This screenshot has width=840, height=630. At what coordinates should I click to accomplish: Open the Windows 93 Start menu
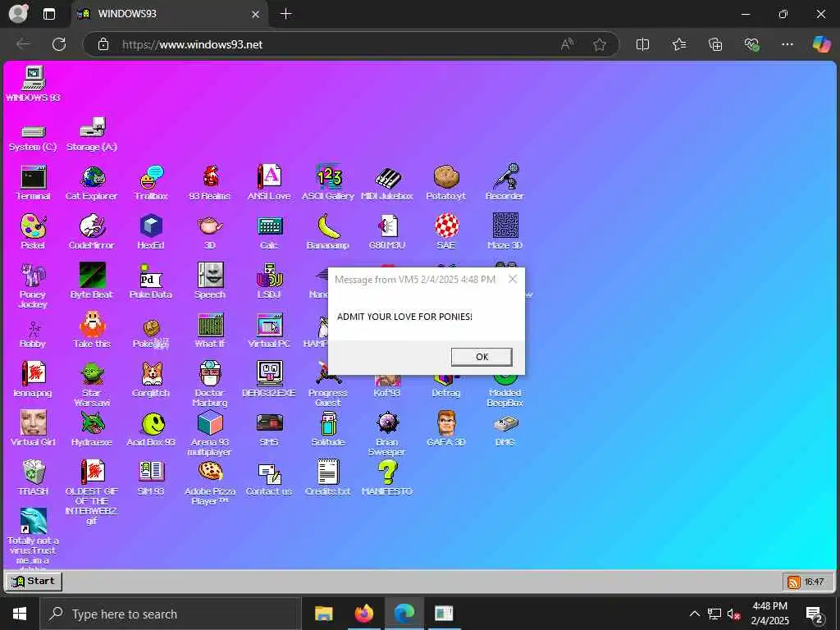[x=33, y=582]
